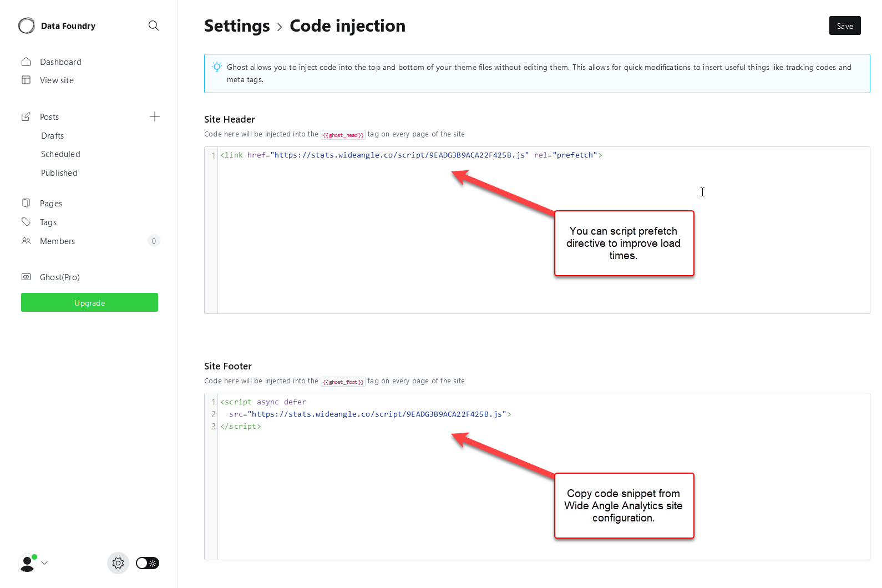Open Drafts posts list
Image resolution: width=882 pixels, height=588 pixels.
[52, 136]
